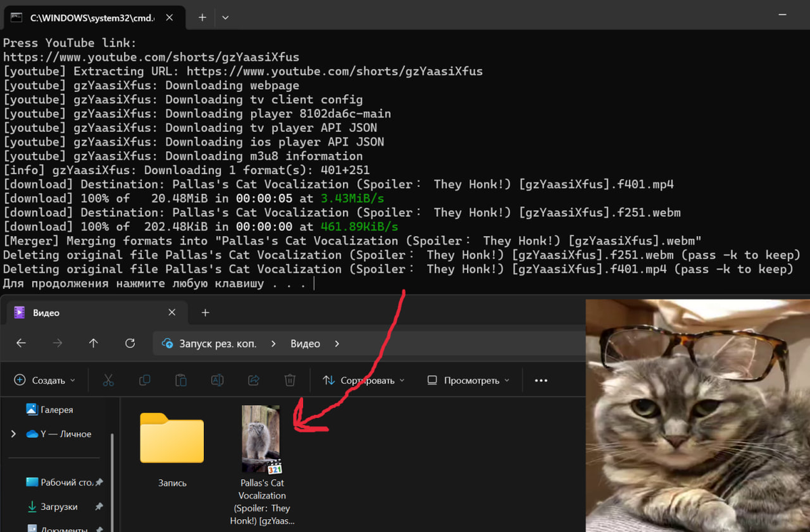Click the Запись folder label
The image size is (810, 532).
[x=172, y=483]
